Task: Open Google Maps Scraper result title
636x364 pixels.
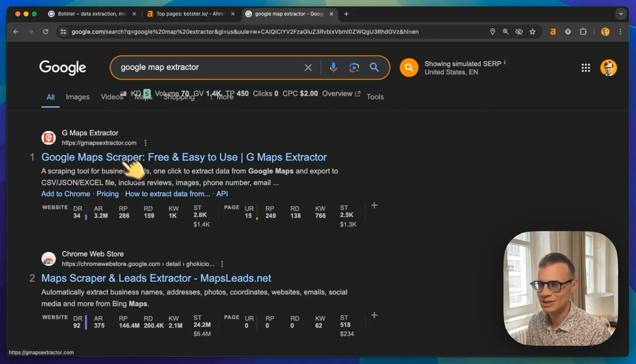Action: click(184, 157)
